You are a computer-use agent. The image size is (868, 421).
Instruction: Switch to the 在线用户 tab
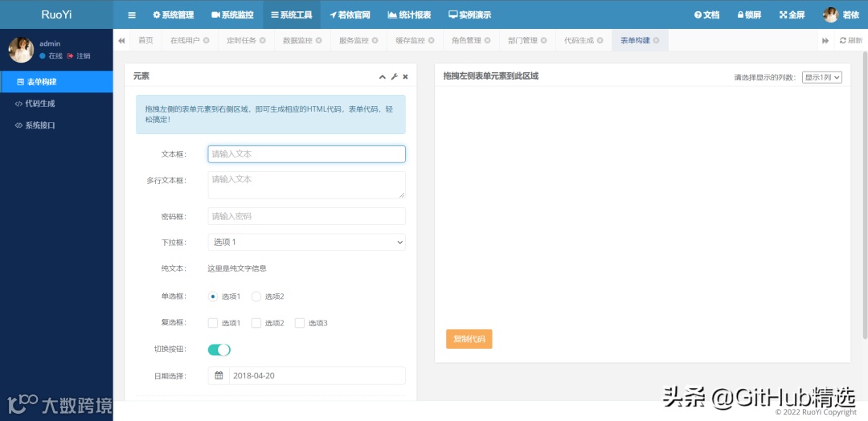pos(185,40)
